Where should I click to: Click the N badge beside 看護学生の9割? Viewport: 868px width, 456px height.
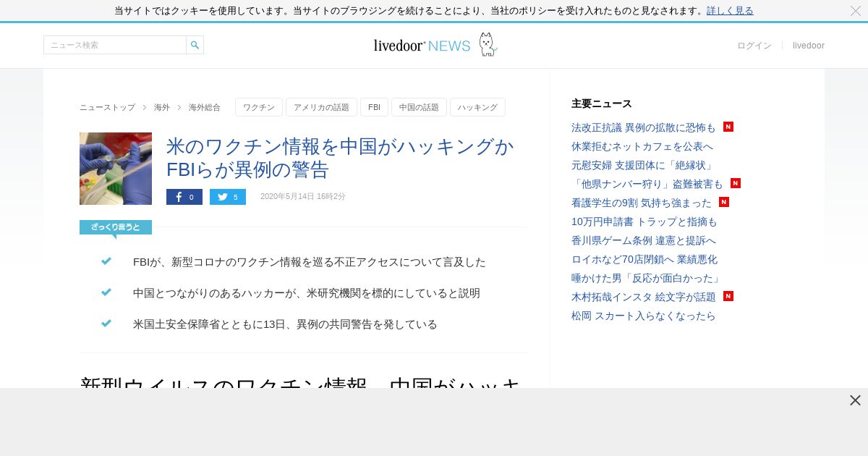point(724,202)
